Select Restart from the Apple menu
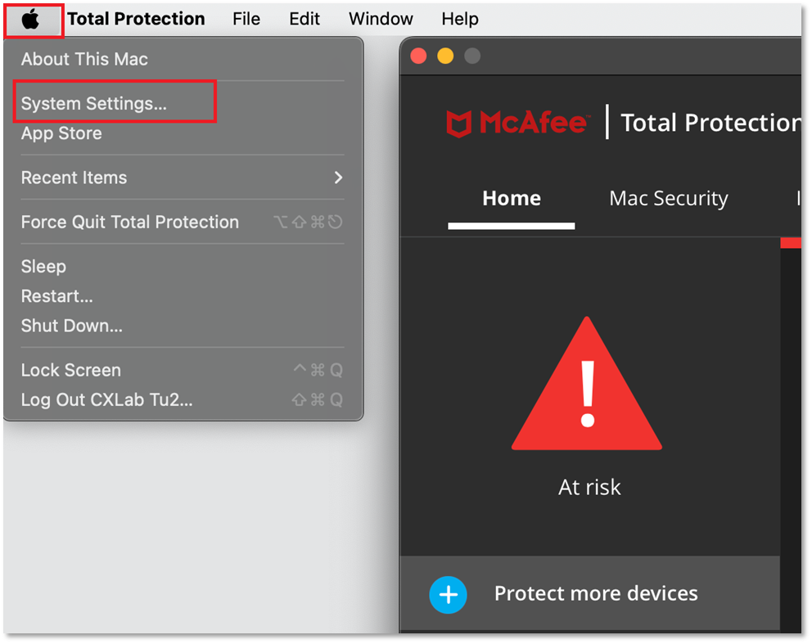Screen dimensions: 812x644 click(56, 296)
